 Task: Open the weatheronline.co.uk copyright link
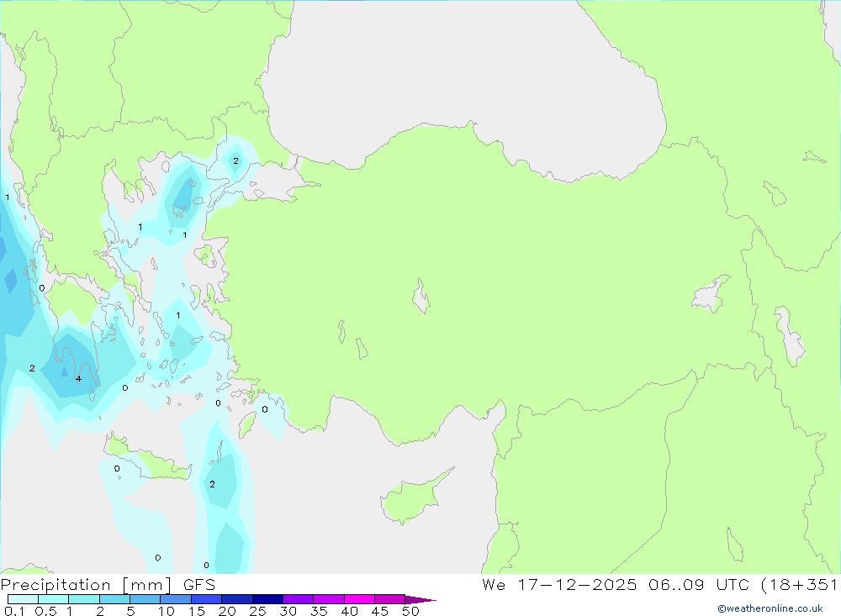(770, 608)
